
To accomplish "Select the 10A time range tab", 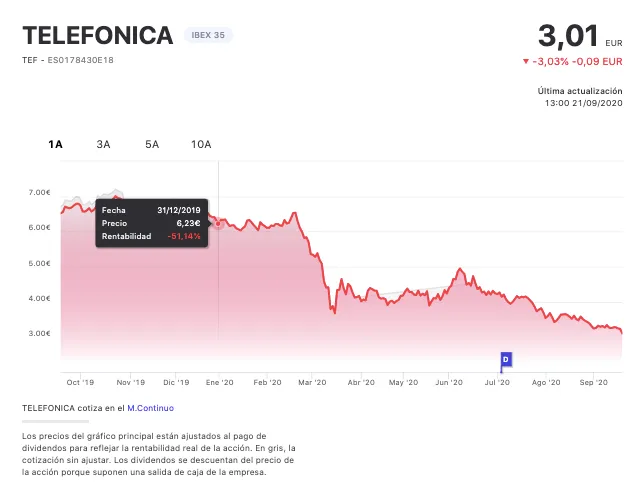I will (x=201, y=144).
